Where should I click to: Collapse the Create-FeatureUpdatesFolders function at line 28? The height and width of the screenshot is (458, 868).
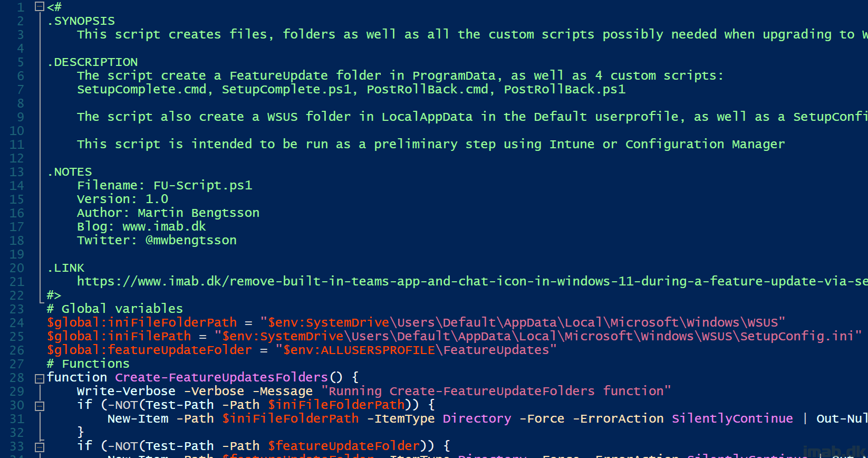[40, 378]
